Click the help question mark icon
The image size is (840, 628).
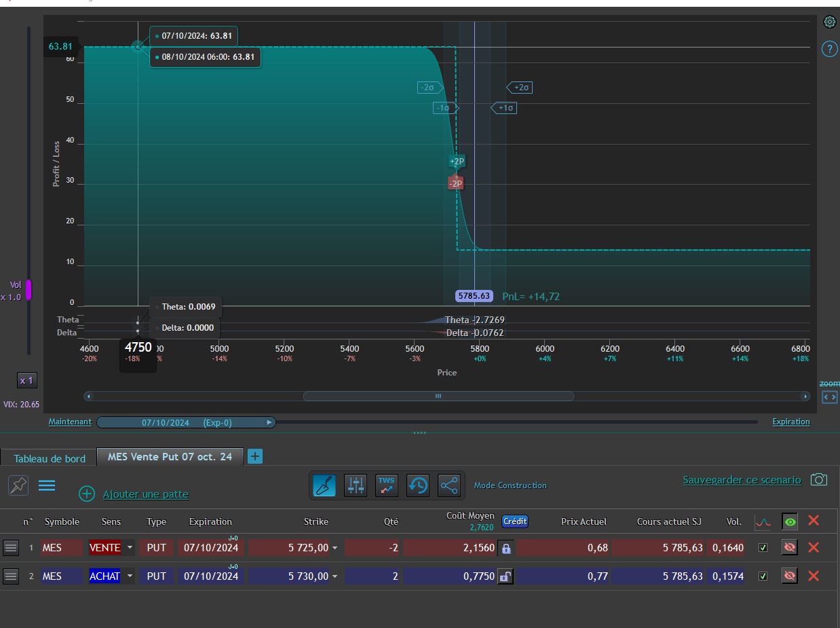pyautogui.click(x=829, y=50)
